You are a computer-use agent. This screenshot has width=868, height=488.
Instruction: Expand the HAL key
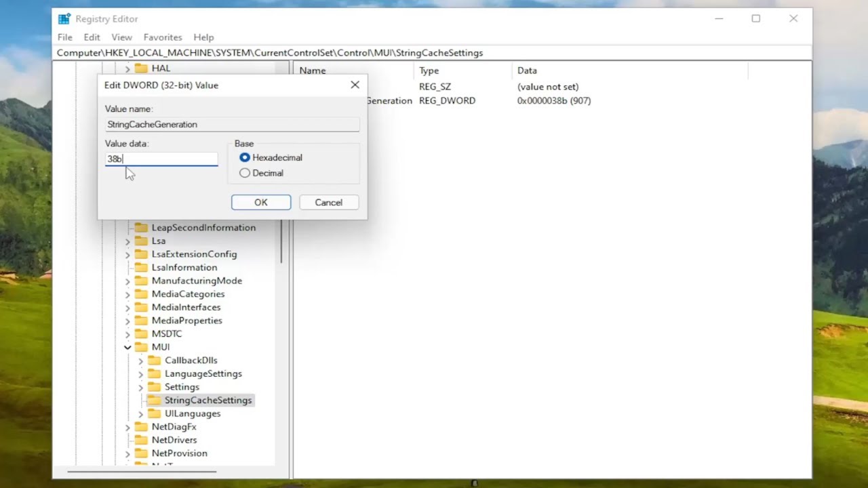[127, 68]
